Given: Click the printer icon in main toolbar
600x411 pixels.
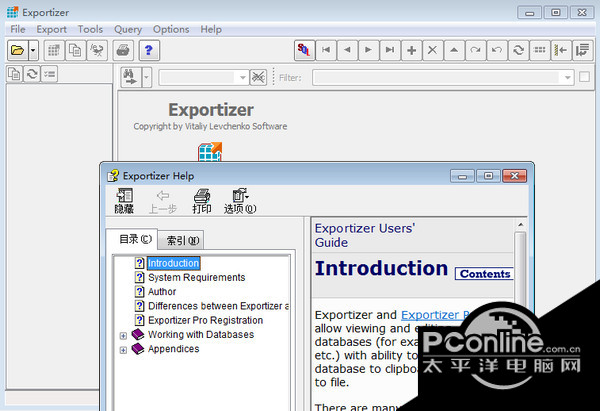Looking at the screenshot, I should pyautogui.click(x=123, y=50).
